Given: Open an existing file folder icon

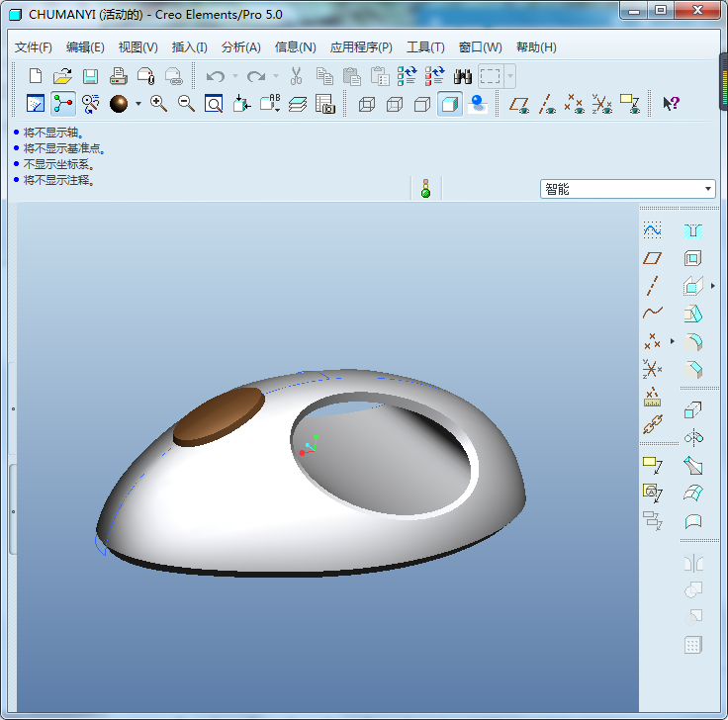Looking at the screenshot, I should click(x=62, y=76).
